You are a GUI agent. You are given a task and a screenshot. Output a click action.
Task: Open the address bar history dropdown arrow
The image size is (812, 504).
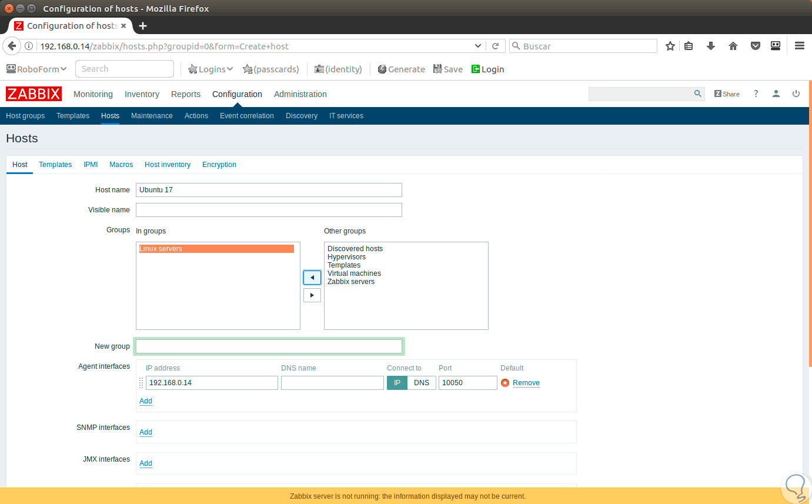[x=478, y=46]
